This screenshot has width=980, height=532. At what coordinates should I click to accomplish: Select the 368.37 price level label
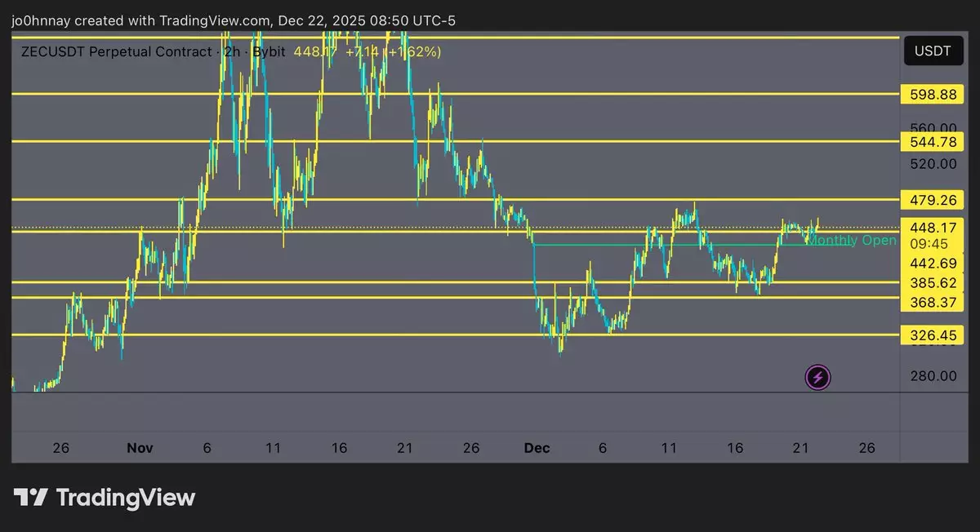click(x=932, y=303)
